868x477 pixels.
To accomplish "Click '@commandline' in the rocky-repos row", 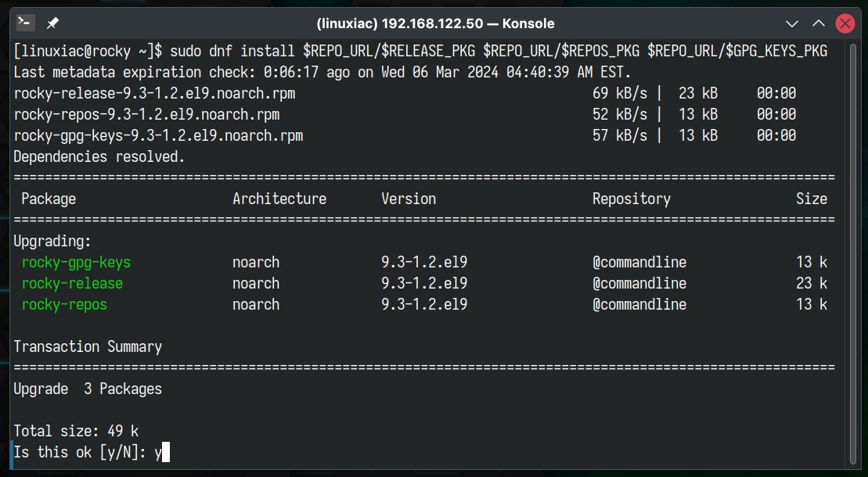I will [x=639, y=304].
